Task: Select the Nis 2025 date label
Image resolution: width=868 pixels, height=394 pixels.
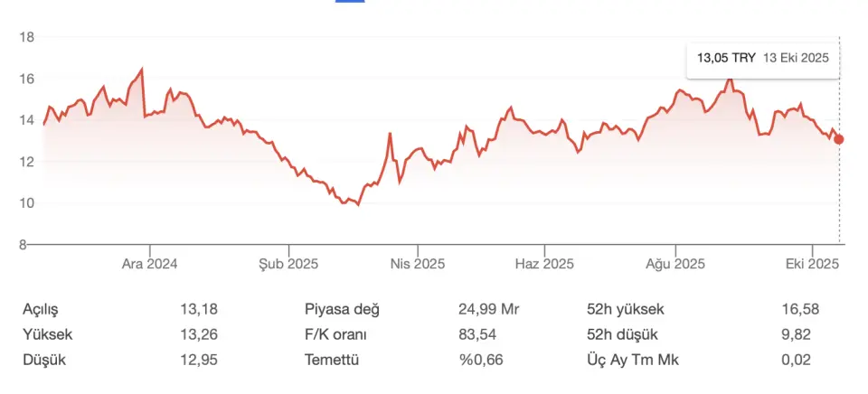Action: point(417,264)
